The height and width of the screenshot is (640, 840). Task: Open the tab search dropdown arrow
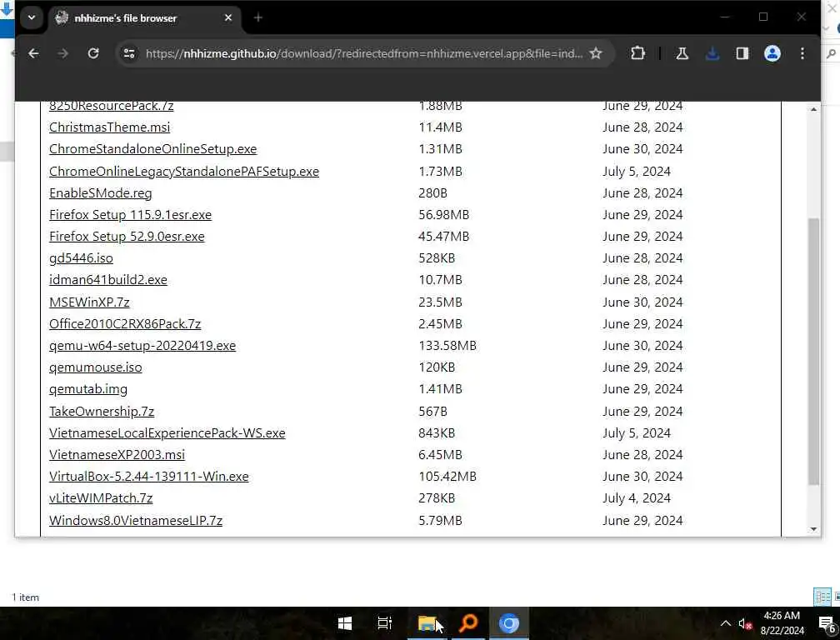[32, 17]
